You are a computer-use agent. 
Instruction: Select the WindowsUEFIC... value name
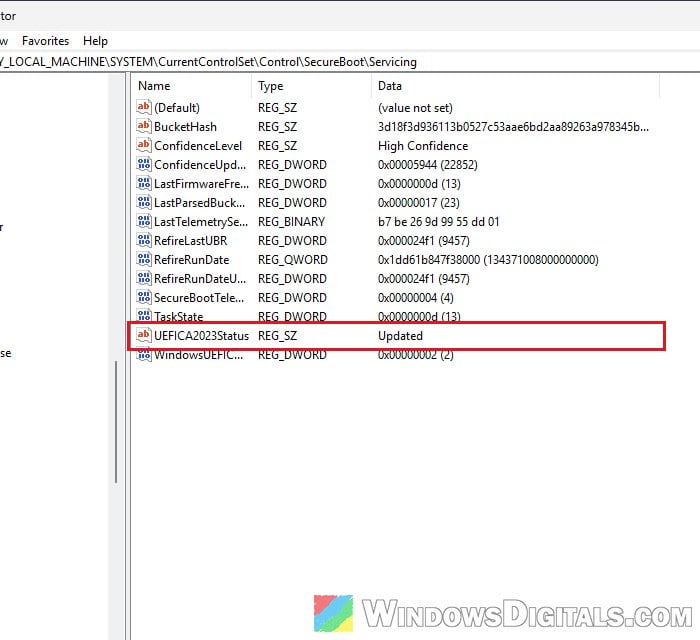pos(199,355)
